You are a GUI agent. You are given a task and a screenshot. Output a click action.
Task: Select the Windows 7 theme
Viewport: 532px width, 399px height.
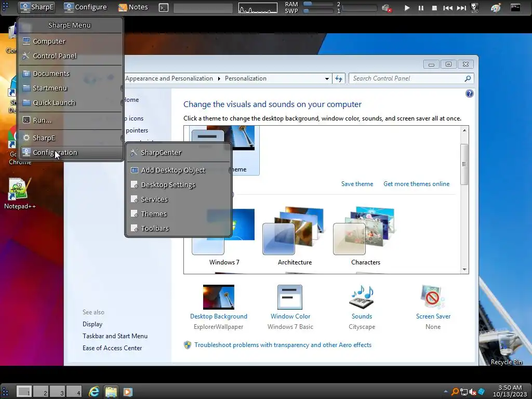[x=224, y=237]
